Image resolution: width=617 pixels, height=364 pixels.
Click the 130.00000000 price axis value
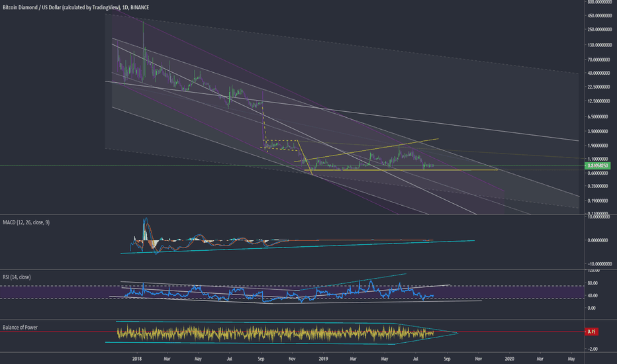click(x=599, y=45)
